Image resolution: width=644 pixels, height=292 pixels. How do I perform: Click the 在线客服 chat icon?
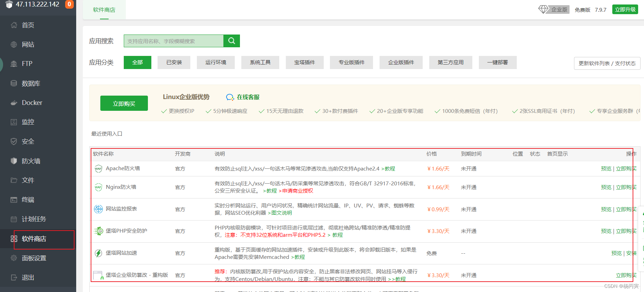tap(230, 97)
